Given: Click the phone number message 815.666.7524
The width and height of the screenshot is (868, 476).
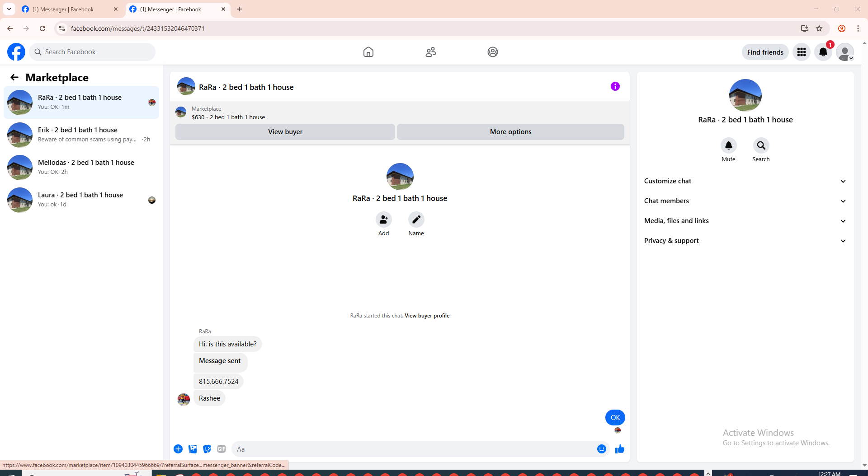Looking at the screenshot, I should pos(218,382).
